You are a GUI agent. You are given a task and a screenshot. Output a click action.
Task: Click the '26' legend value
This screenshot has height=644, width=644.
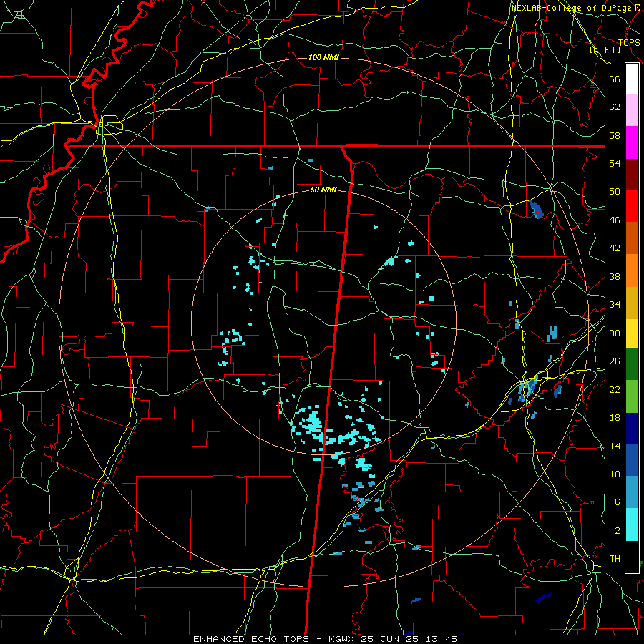tap(615, 361)
